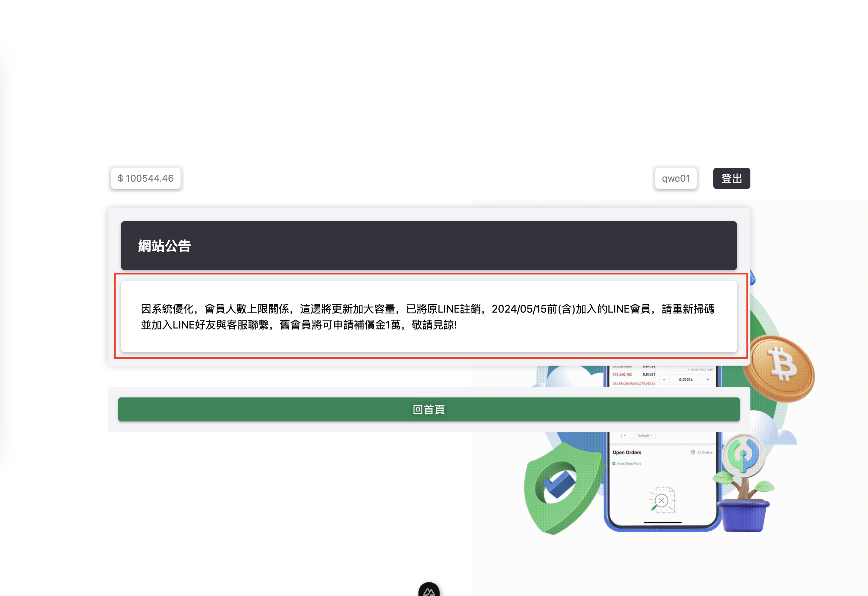Click the $ 100544.46 balance badge
The height and width of the screenshot is (596, 868).
146,178
